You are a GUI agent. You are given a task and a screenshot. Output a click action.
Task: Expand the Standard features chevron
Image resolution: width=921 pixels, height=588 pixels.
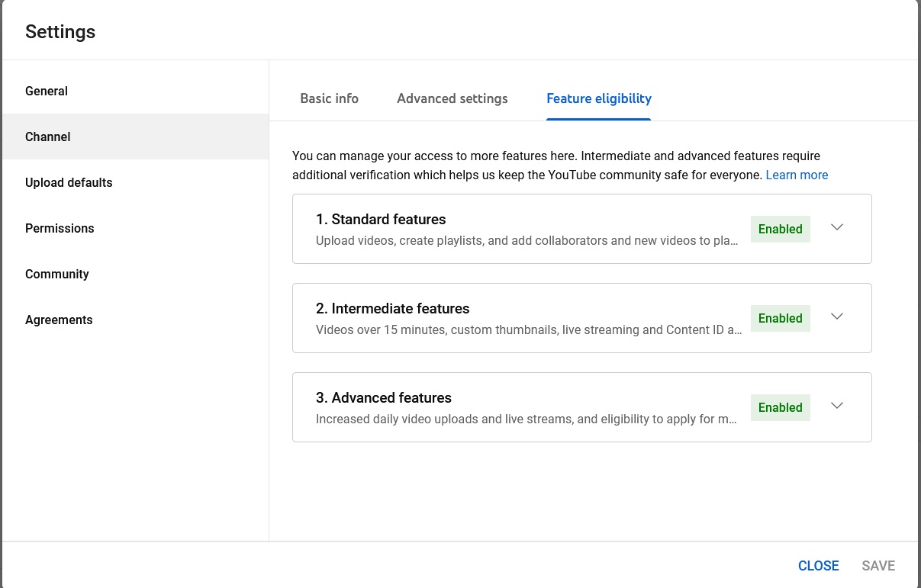[837, 227]
